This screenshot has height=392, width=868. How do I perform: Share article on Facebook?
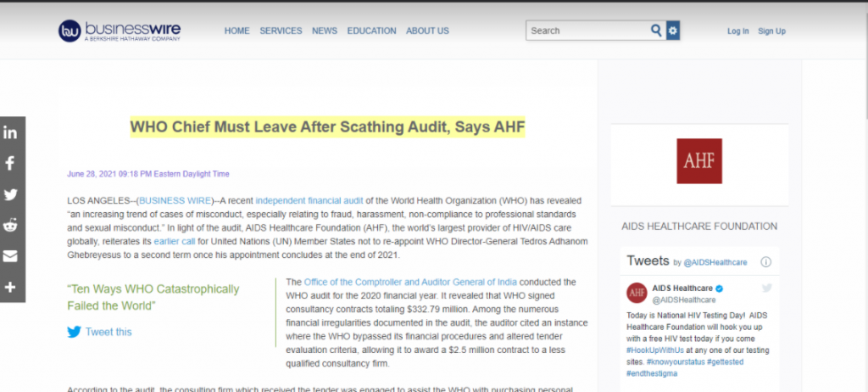pyautogui.click(x=10, y=163)
